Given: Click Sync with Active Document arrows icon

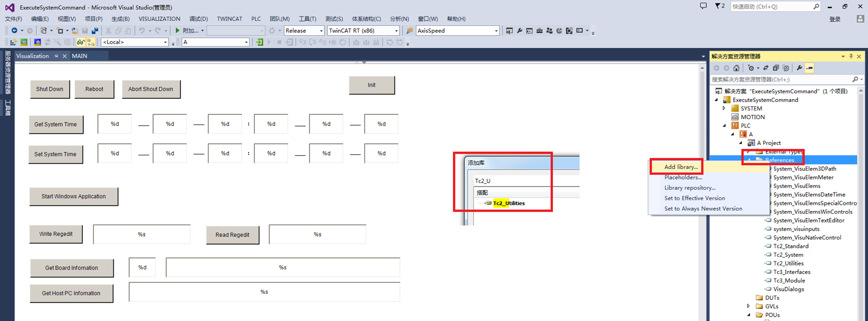Looking at the screenshot, I should (766, 68).
